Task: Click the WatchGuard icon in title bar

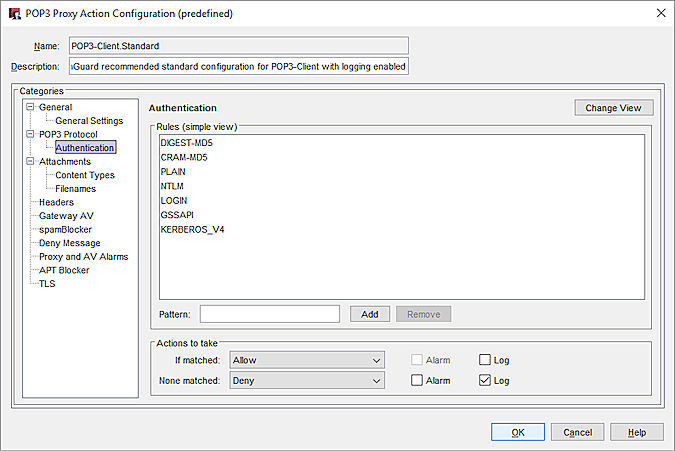Action: click(x=13, y=12)
